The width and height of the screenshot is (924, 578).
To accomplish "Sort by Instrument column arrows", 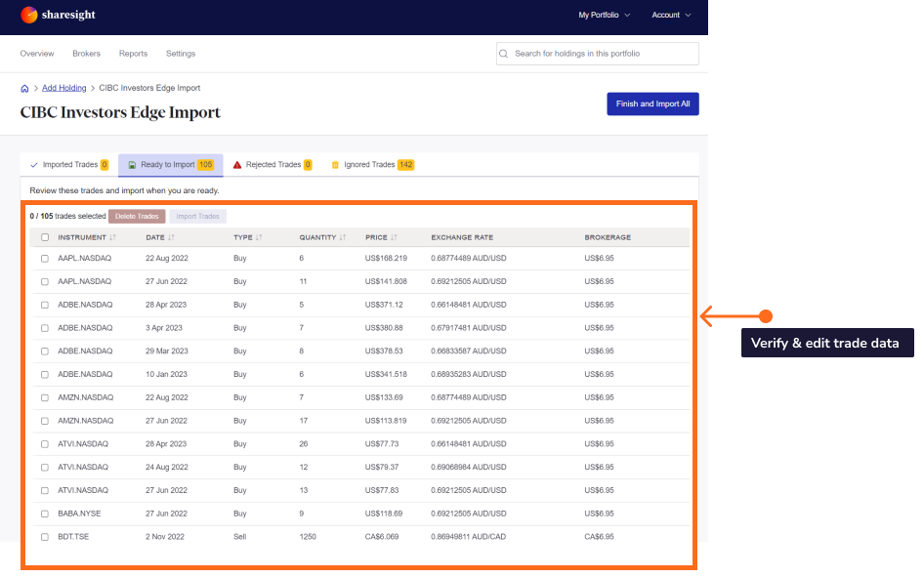I will tap(112, 237).
